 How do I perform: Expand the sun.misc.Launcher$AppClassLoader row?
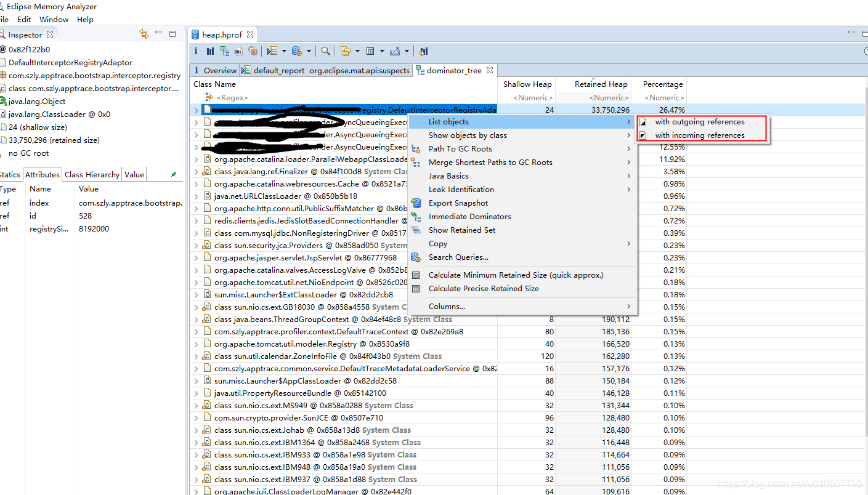pyautogui.click(x=197, y=381)
